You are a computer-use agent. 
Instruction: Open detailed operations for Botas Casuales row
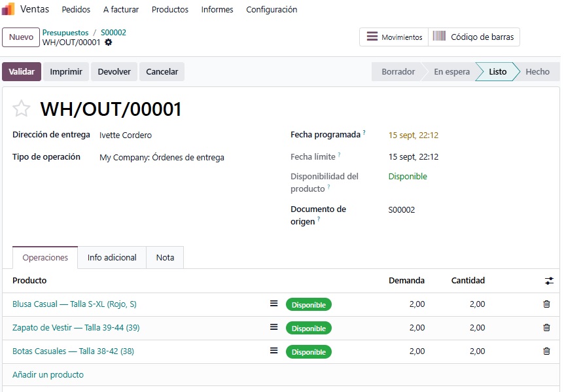[273, 350]
